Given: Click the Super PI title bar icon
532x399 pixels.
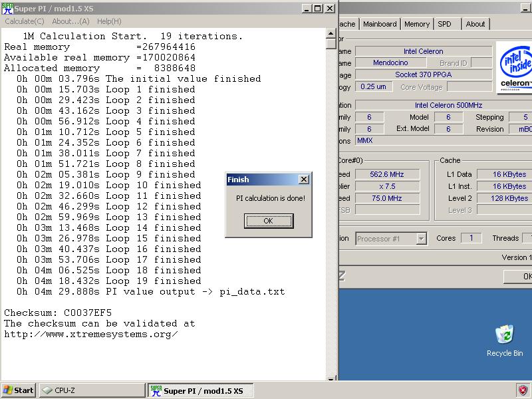Looking at the screenshot, I should point(7,8).
